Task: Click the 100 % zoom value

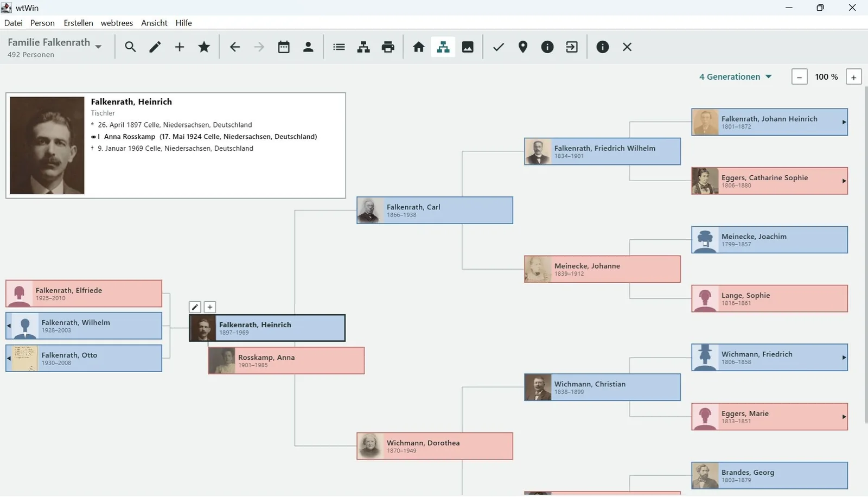Action: 826,77
